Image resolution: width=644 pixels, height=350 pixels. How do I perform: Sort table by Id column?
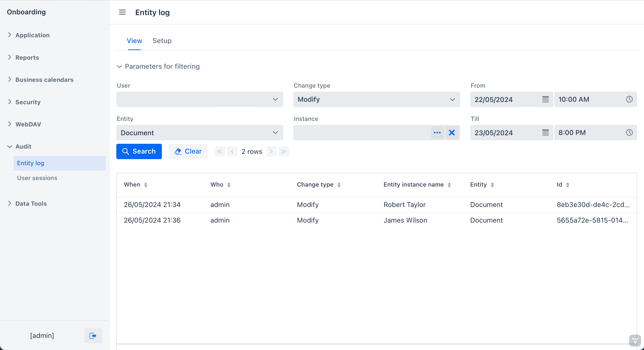pyautogui.click(x=567, y=185)
